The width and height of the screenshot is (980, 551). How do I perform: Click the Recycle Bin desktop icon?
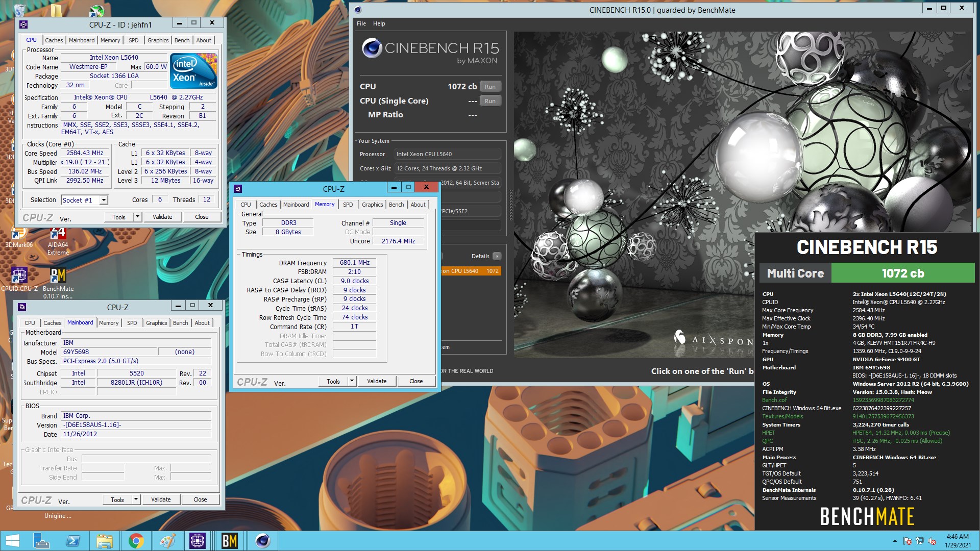pos(19,9)
